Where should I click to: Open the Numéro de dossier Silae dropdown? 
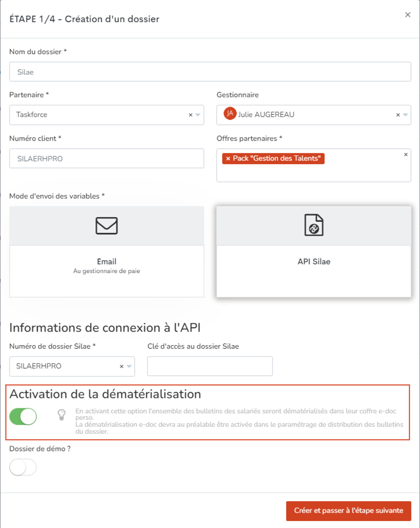(129, 366)
